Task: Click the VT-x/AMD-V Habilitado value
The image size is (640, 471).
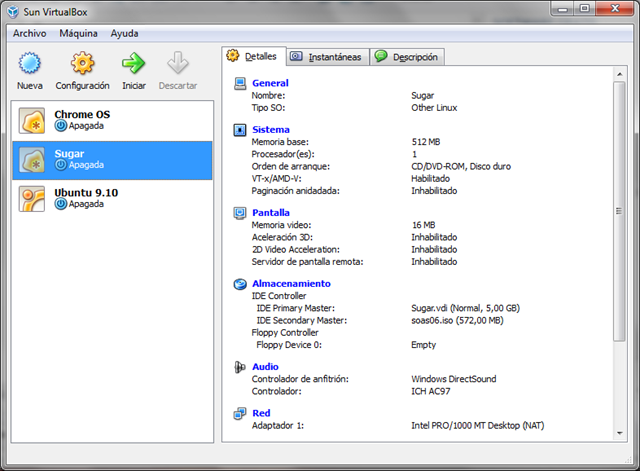Action: (x=430, y=179)
